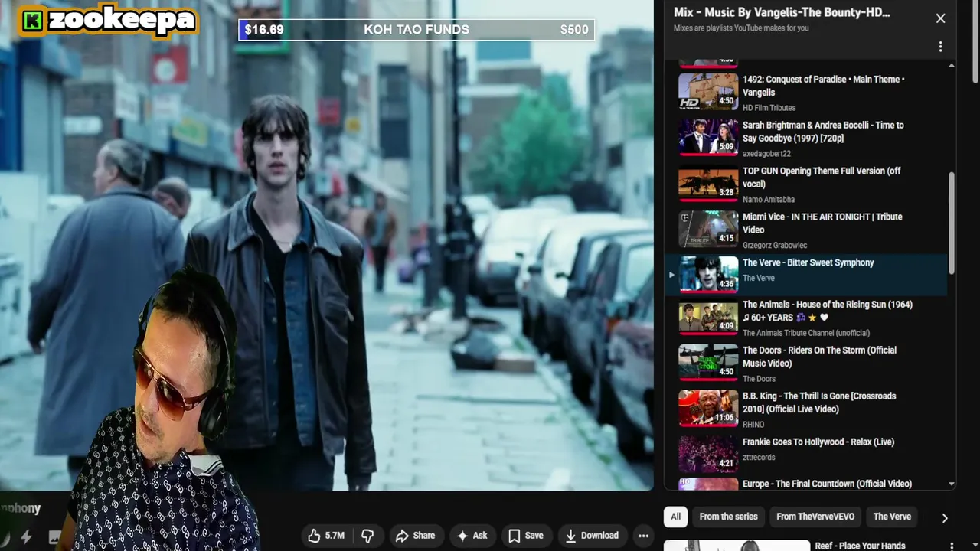Play TOP GUN Opening Theme Full Version
This screenshot has width=980, height=551.
pos(822,178)
